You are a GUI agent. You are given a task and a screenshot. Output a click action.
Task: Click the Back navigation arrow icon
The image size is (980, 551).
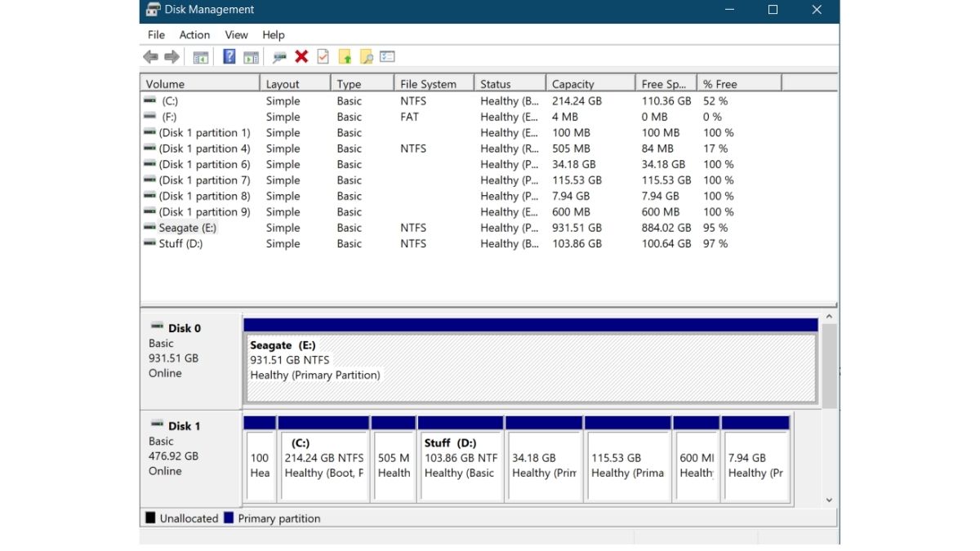tap(149, 56)
